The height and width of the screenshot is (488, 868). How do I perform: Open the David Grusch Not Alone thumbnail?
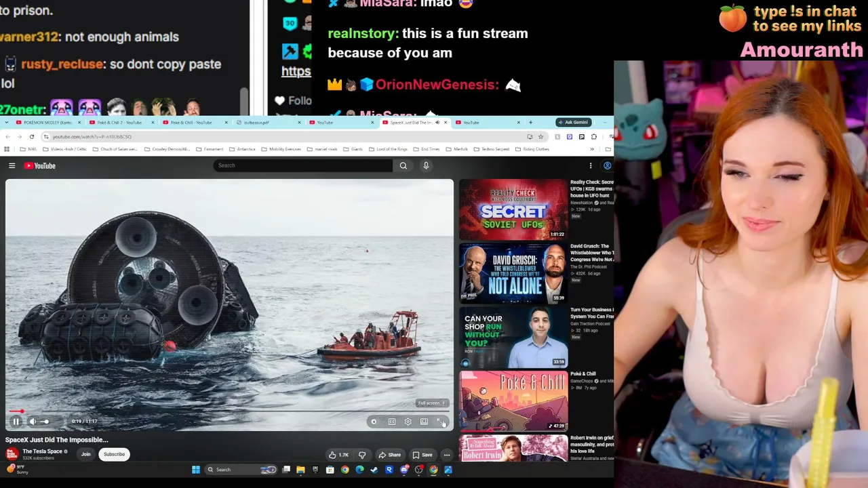513,273
